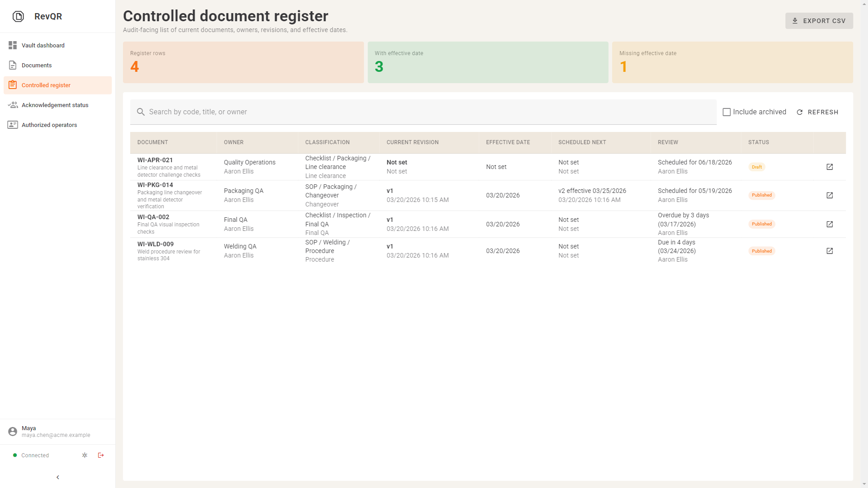
Task: Click the search magnifier icon
Action: (x=141, y=112)
